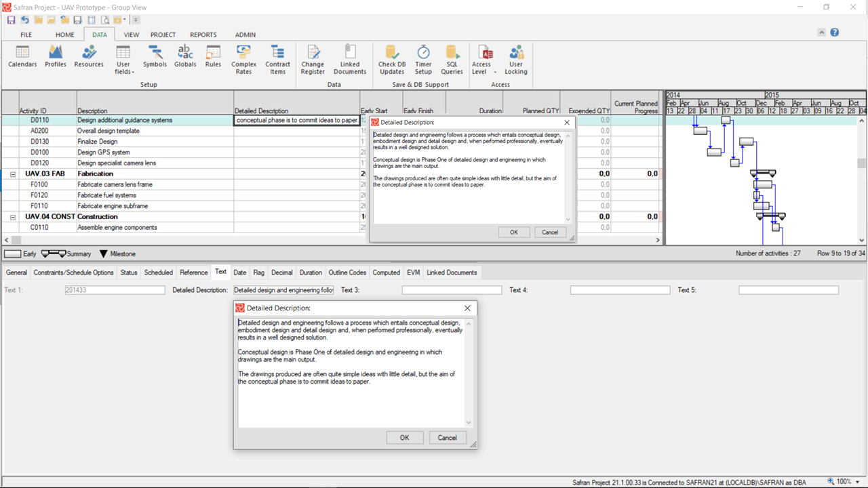Click the Text 3 input field
Image resolution: width=868 pixels, height=488 pixels.
click(x=452, y=290)
